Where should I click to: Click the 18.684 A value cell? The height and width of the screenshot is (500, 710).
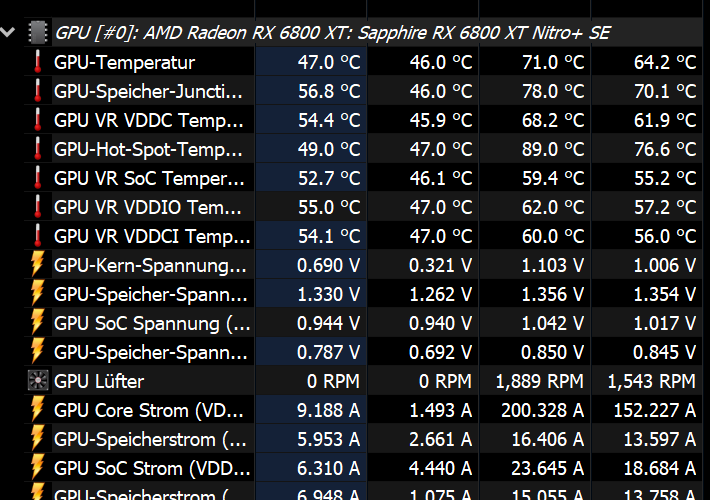coord(660,468)
